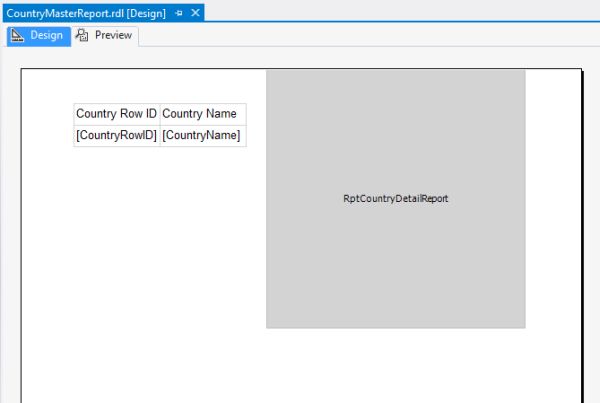The image size is (600, 403).
Task: Click the Design tab ruler icon
Action: (17, 35)
